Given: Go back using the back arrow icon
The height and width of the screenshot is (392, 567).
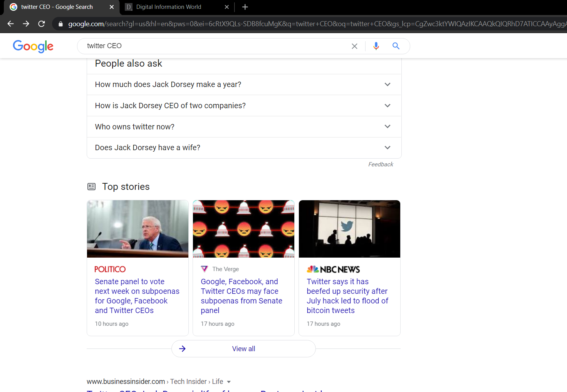Looking at the screenshot, I should [10, 23].
